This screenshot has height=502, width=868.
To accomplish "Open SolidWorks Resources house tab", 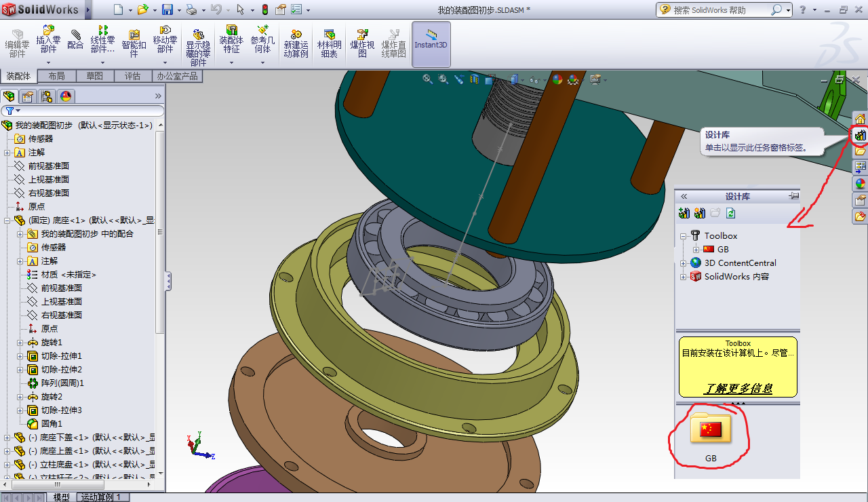I will coord(860,119).
